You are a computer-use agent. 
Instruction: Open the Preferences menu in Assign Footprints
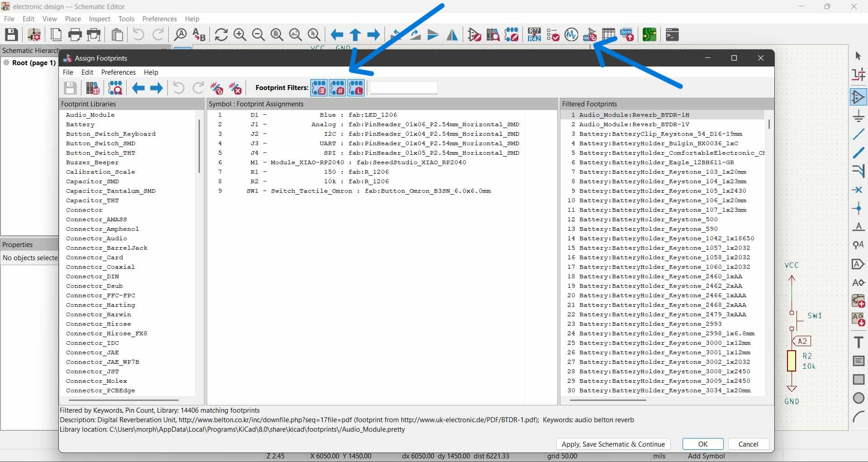(119, 72)
